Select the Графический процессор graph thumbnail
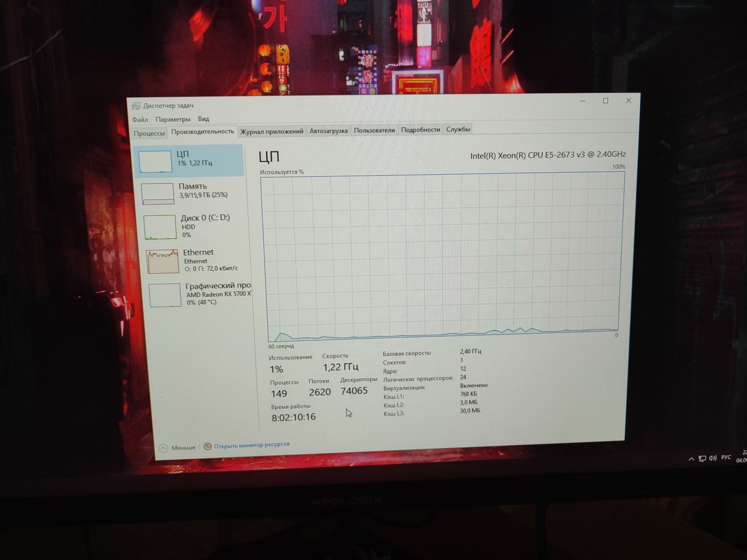The image size is (747, 560). coord(165,295)
